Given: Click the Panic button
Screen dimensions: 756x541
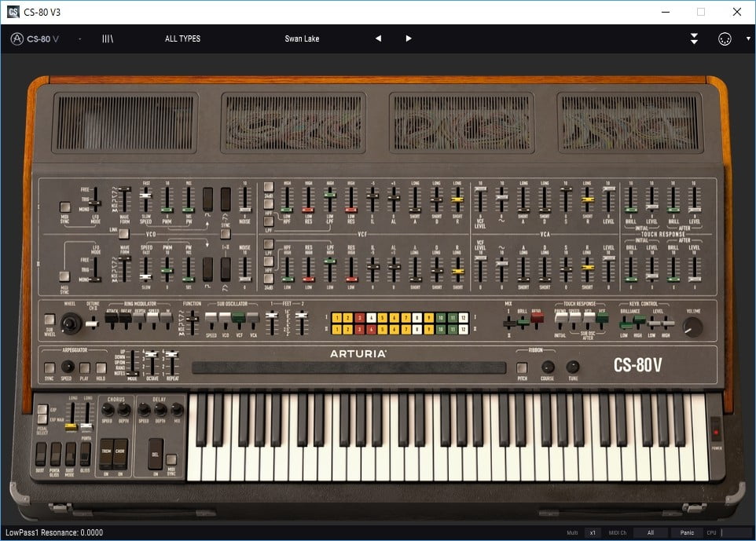Looking at the screenshot, I should click(687, 532).
